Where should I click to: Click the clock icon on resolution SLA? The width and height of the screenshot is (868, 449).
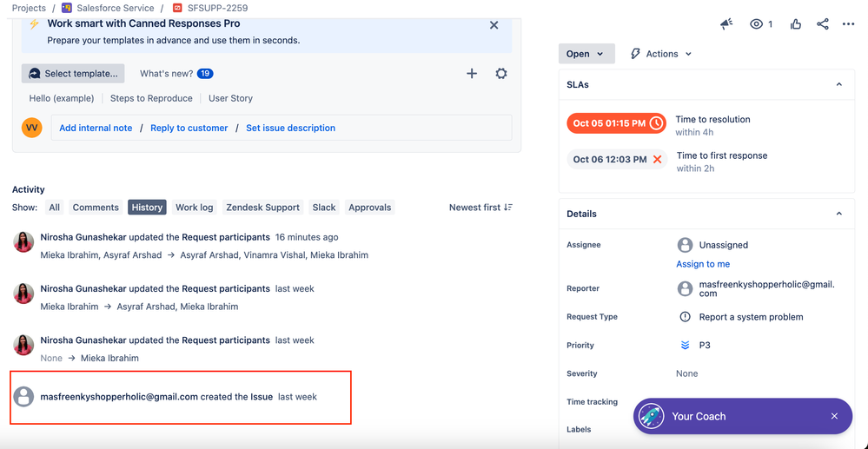[x=655, y=123]
